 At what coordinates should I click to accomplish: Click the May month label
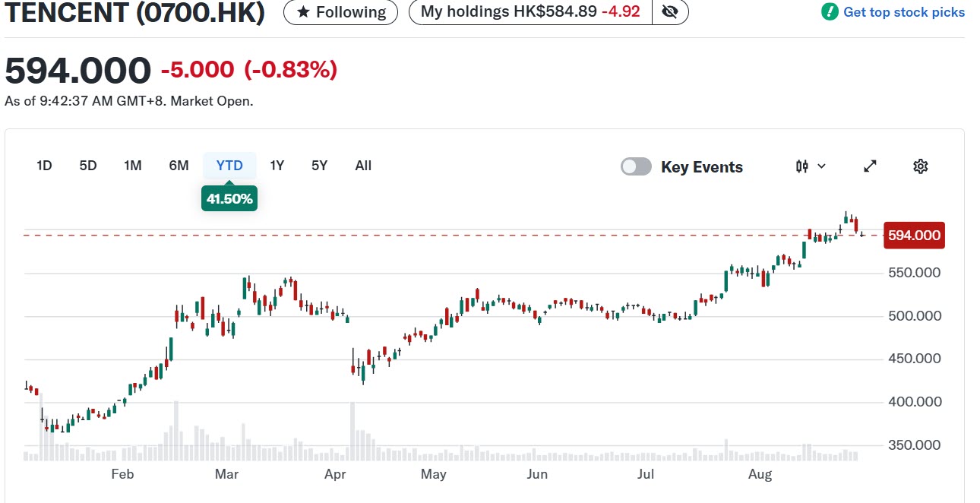click(433, 475)
